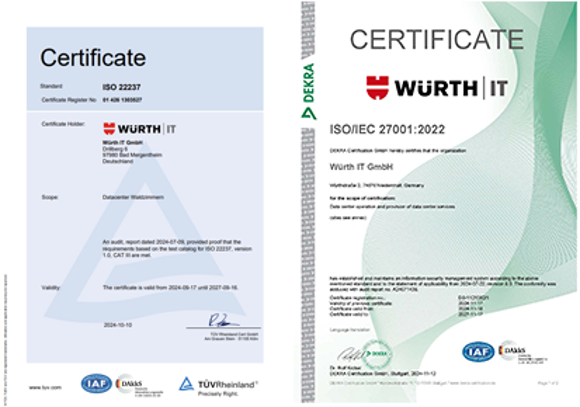Image resolution: width=580 pixels, height=407 pixels.
Task: Click the Würth IT logo on DEKRA certificate
Action: click(x=437, y=88)
